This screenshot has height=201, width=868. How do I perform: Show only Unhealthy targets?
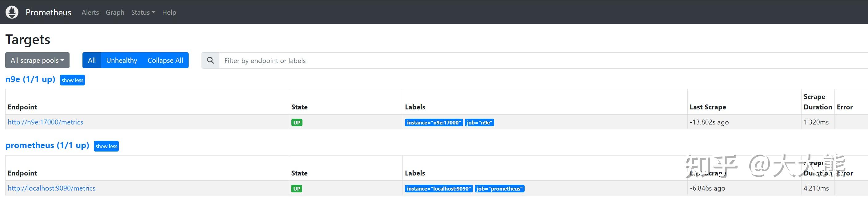coord(122,60)
